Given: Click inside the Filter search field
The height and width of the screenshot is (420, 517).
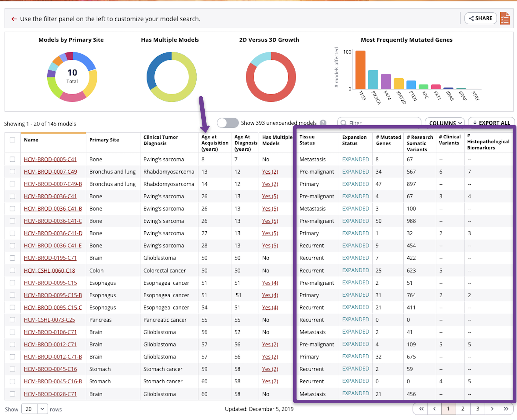Looking at the screenshot, I should [380, 123].
